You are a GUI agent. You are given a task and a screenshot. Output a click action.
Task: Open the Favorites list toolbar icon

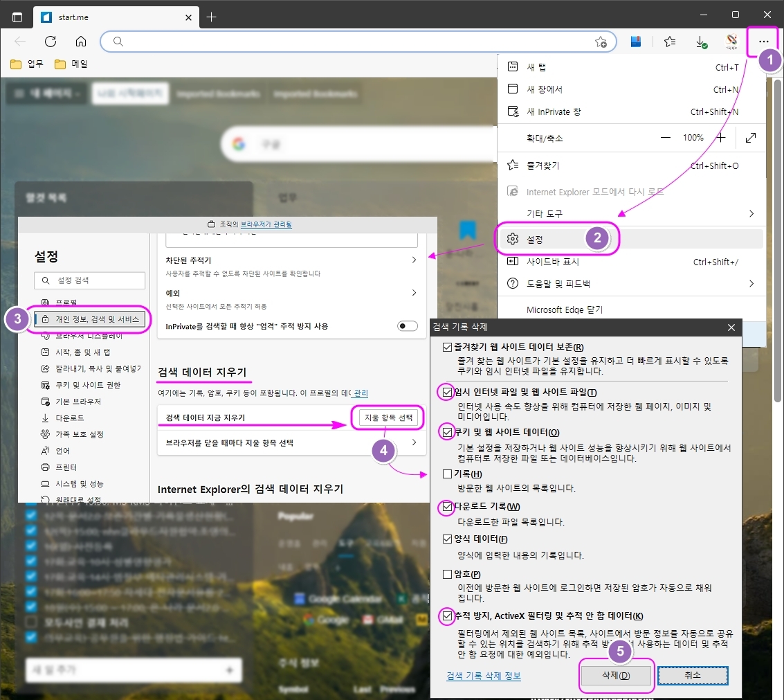point(670,42)
